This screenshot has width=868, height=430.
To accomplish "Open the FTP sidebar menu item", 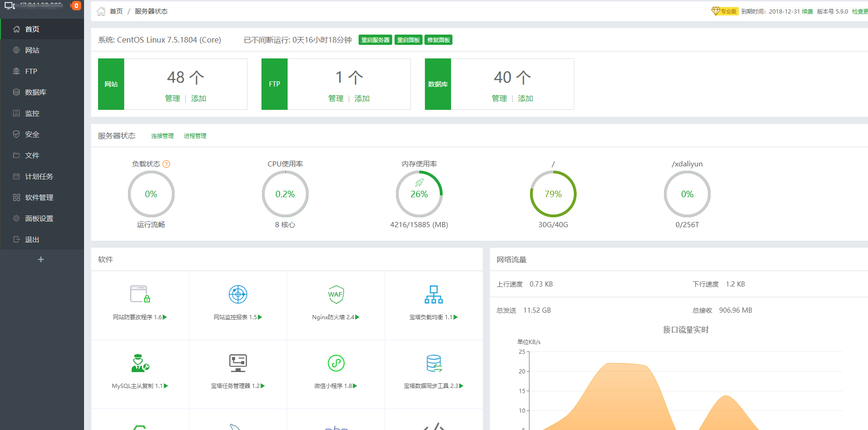I will pyautogui.click(x=42, y=71).
